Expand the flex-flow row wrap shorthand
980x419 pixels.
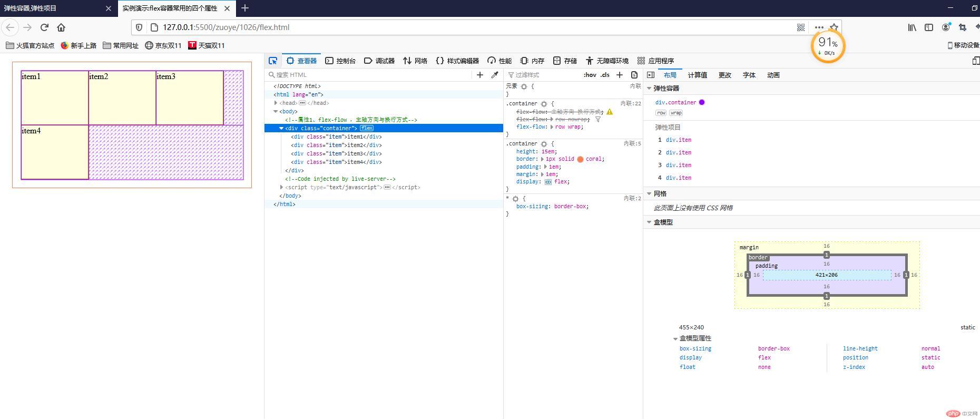point(552,127)
